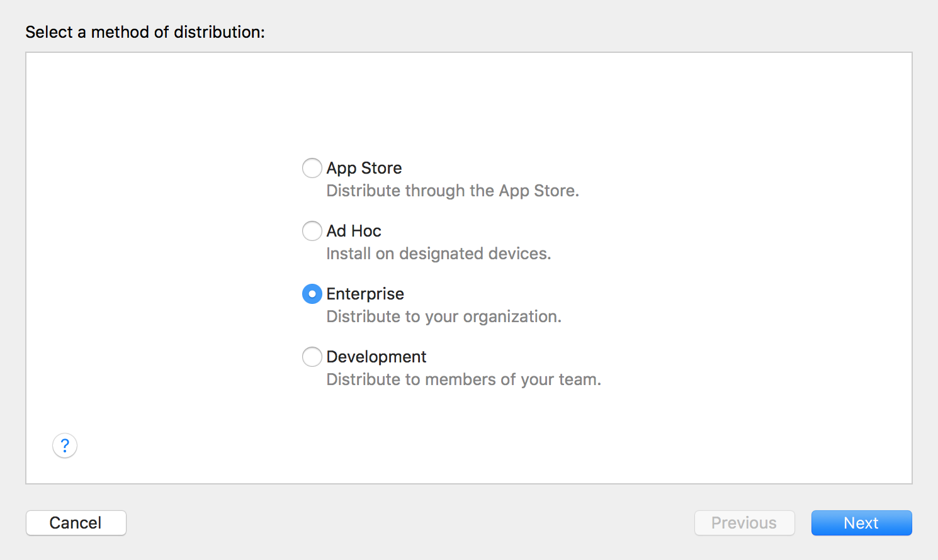Click 'Install on designated devices.' description

[439, 254]
